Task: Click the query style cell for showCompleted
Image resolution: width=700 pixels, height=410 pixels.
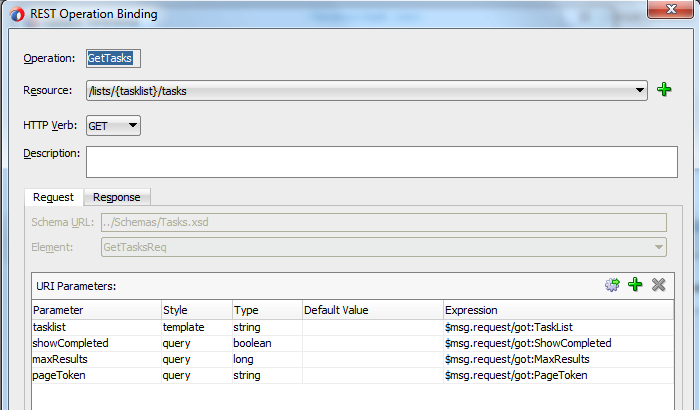Action: click(197, 343)
